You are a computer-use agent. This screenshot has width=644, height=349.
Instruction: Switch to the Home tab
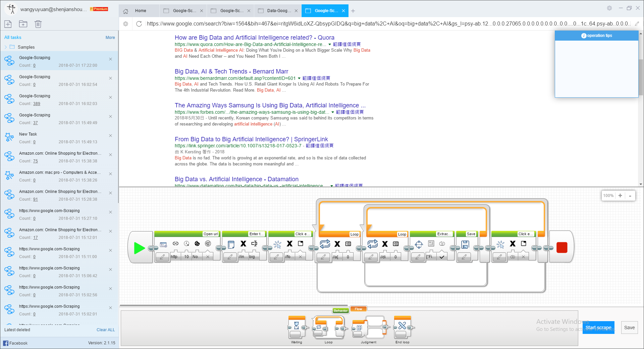point(139,11)
